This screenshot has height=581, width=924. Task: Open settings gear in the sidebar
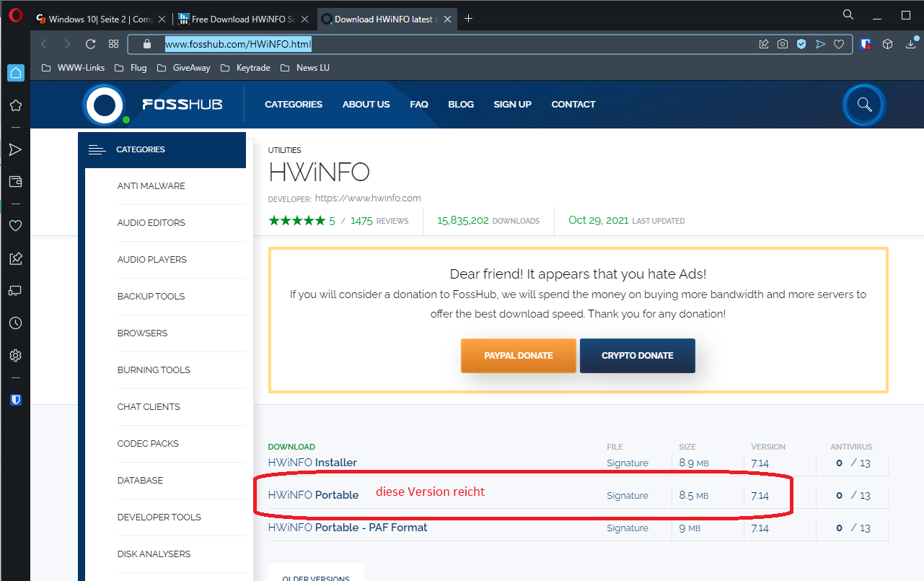click(15, 356)
